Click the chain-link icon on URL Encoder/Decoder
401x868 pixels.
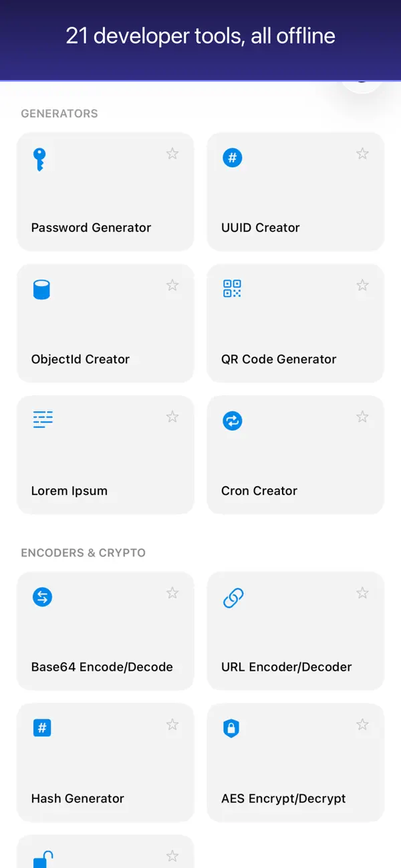(x=232, y=596)
